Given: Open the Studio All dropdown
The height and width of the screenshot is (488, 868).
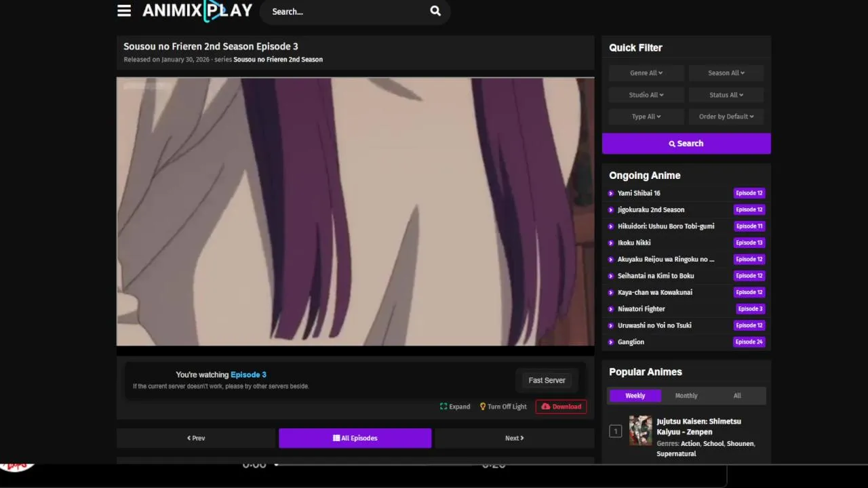Looking at the screenshot, I should click(x=646, y=95).
